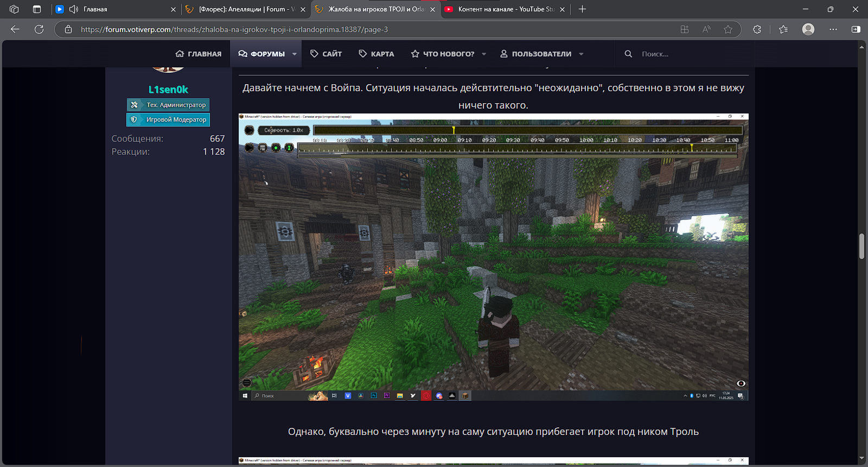Screen dimensions: 868x467
Task: Go back to previous page
Action: click(15, 29)
